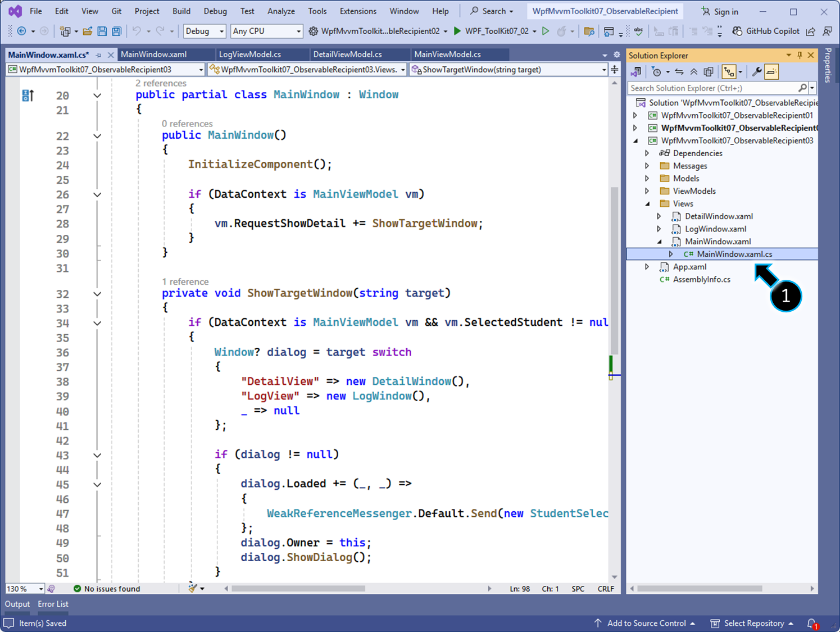Click the Save file disk icon

[102, 31]
